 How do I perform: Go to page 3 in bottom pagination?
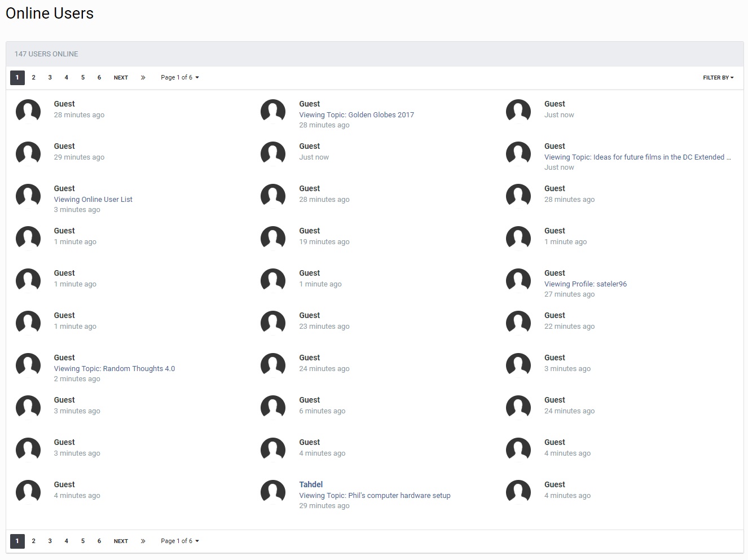pyautogui.click(x=50, y=541)
